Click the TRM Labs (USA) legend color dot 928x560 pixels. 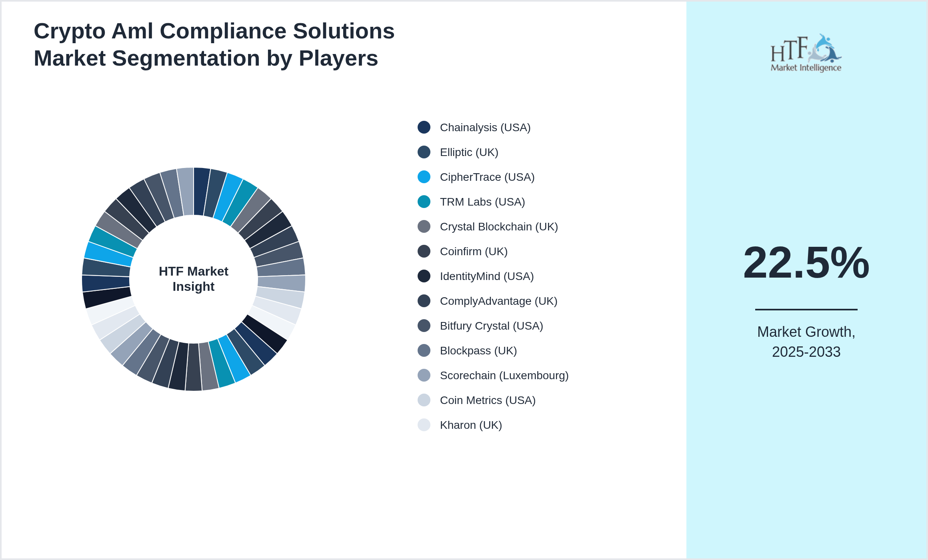coord(424,202)
